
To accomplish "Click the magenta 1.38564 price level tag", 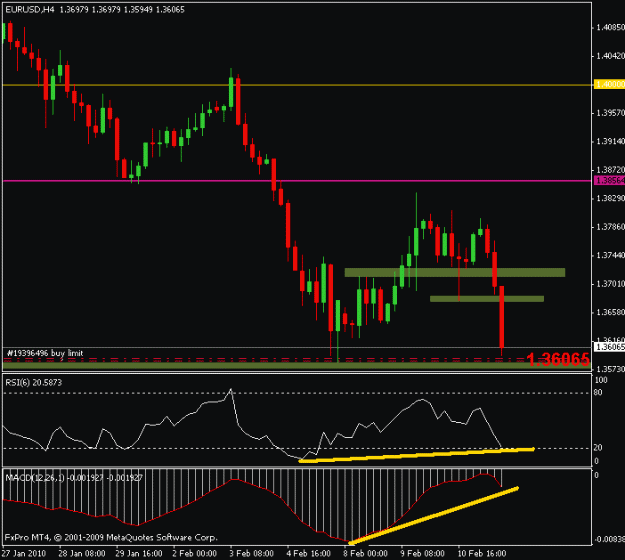I will tap(609, 181).
